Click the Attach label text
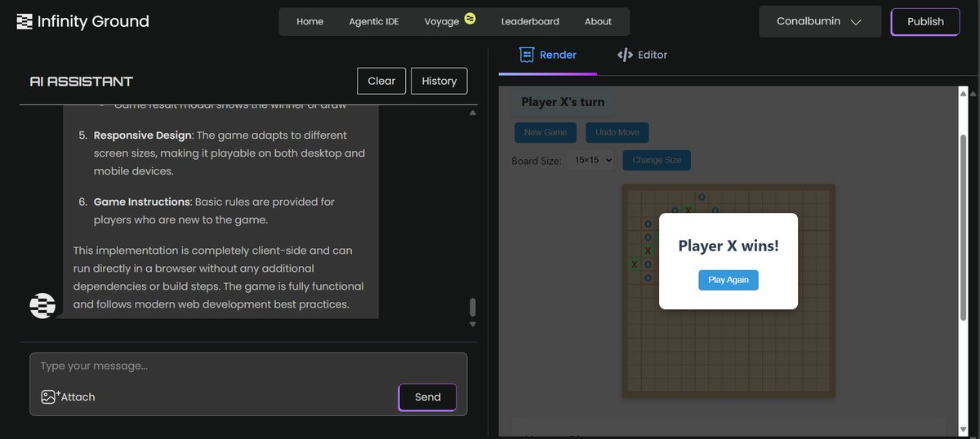Image resolution: width=980 pixels, height=439 pixels. pos(78,397)
